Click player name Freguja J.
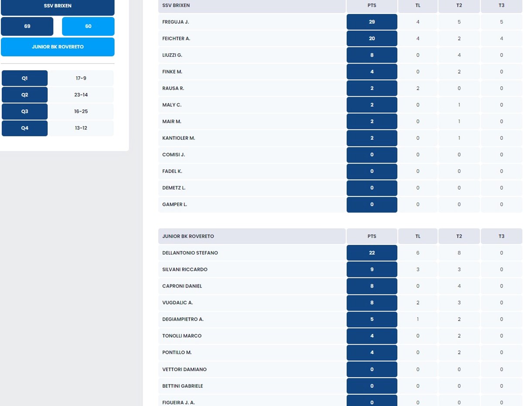Image resolution: width=532 pixels, height=406 pixels. pos(175,22)
